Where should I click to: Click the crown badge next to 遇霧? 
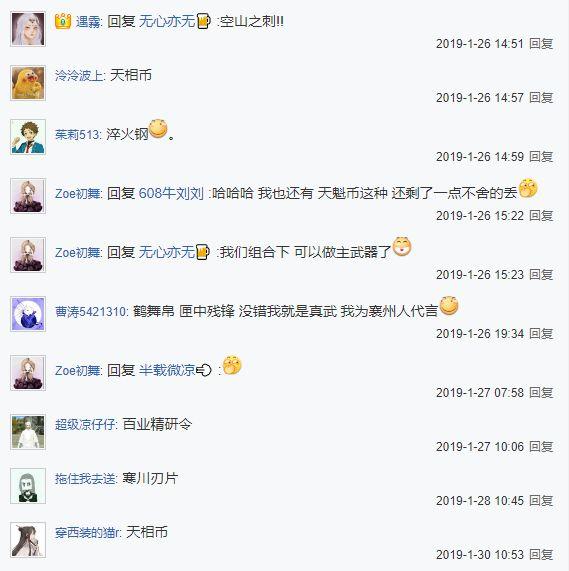(63, 21)
